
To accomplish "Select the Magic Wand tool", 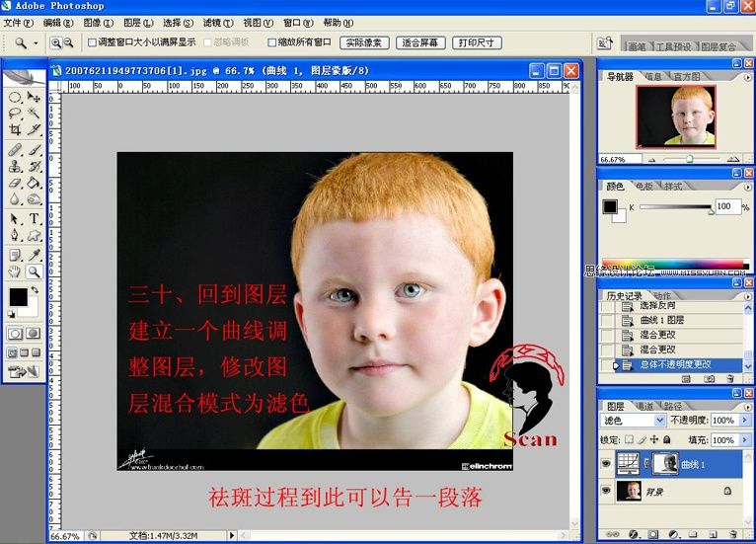I will [34, 114].
